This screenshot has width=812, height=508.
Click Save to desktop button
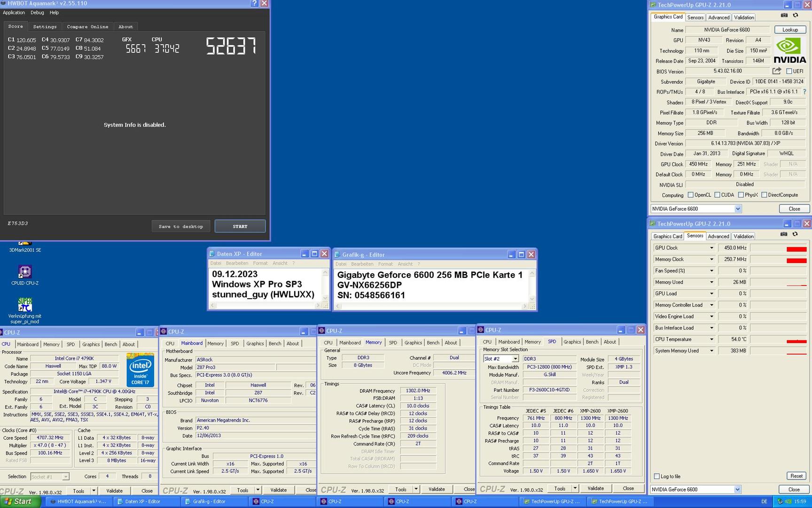[x=181, y=226]
